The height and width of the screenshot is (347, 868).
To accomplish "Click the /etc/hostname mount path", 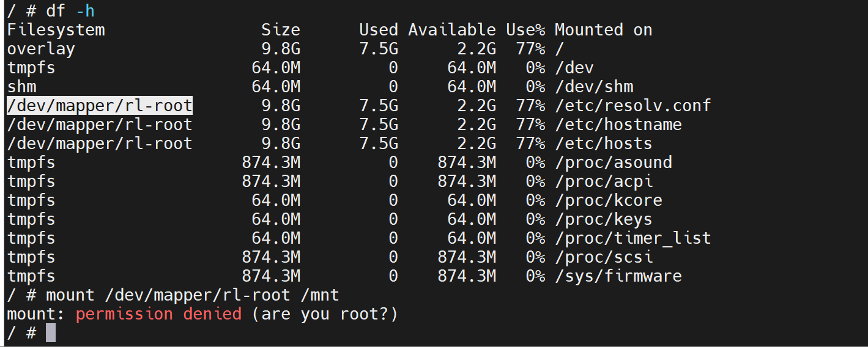I will [x=618, y=125].
